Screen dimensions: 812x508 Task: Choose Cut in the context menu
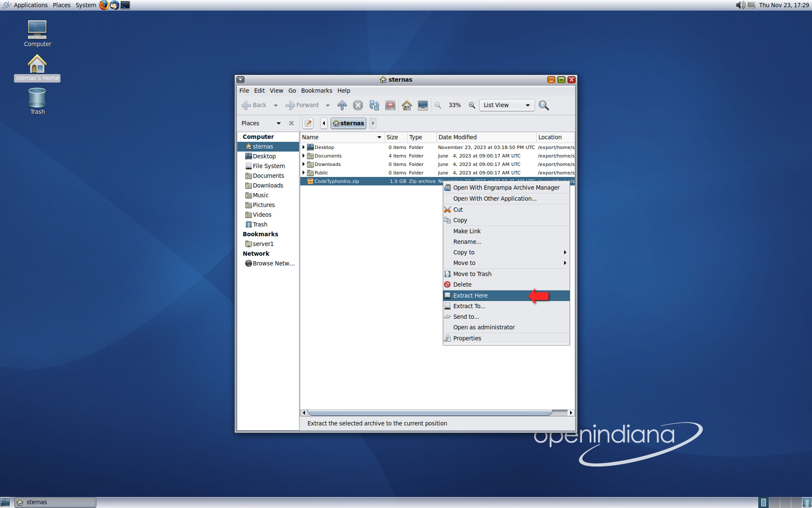click(x=506, y=210)
